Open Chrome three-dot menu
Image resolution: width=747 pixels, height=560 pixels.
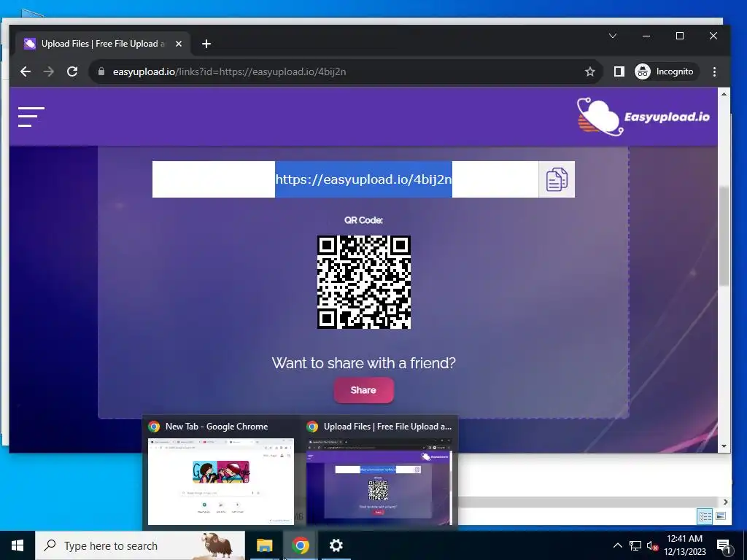click(x=714, y=71)
